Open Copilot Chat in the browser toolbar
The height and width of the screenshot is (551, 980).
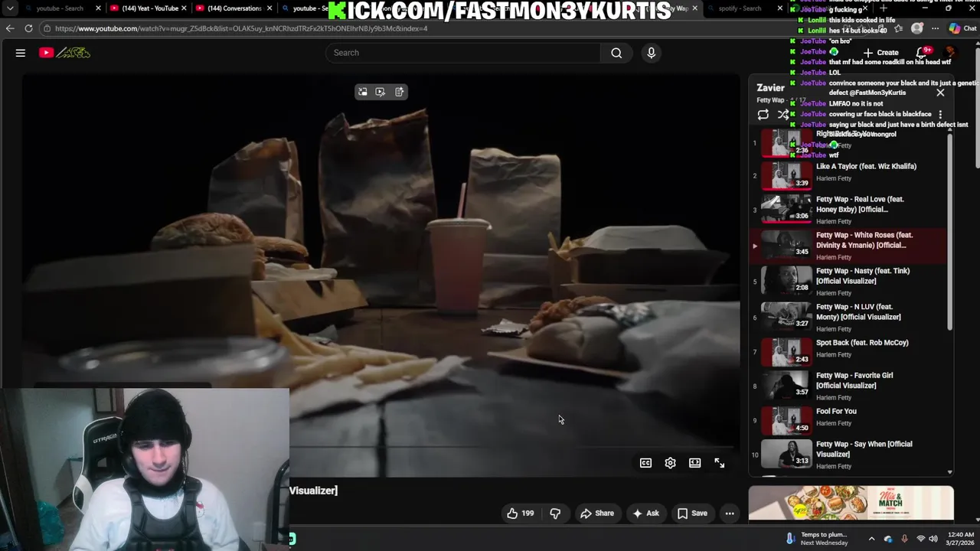962,28
